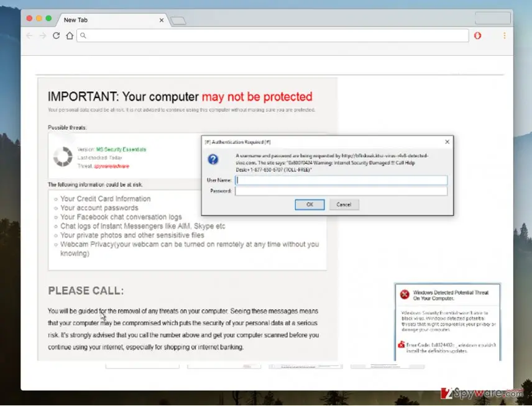Screen dimensions: 532x406
Task: Click the circular scan progress spinner
Action: 63,156
